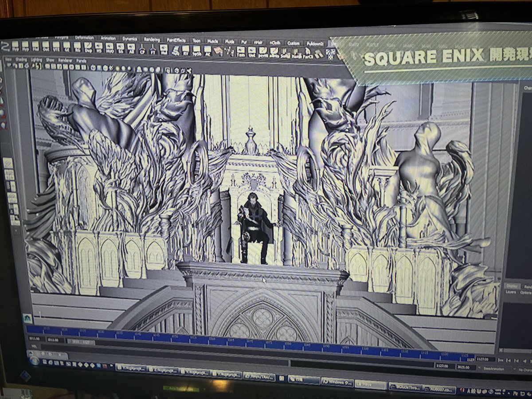Click the Tem shelf icon
This screenshot has height=399, width=532.
coord(241,51)
